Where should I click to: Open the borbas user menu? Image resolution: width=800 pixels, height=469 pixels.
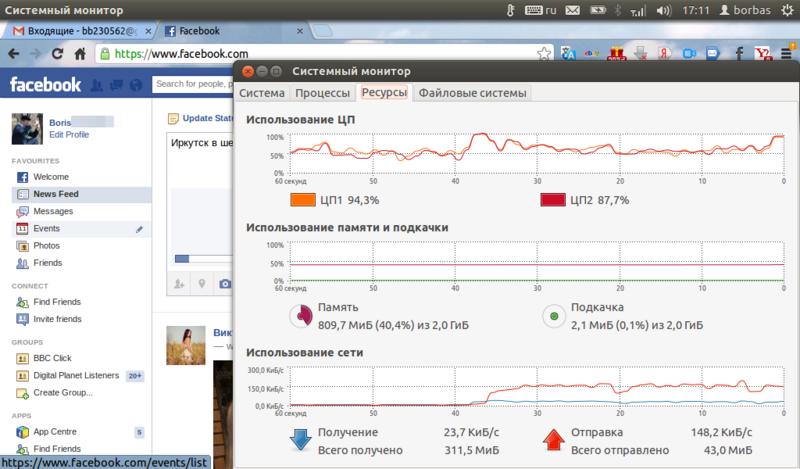(745, 10)
